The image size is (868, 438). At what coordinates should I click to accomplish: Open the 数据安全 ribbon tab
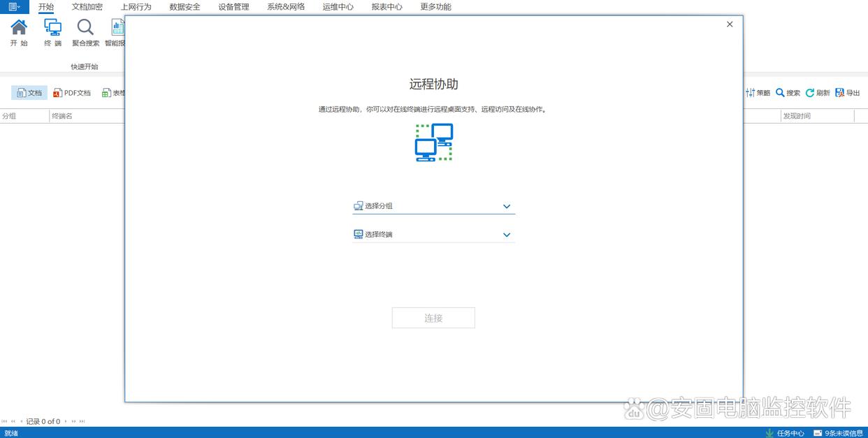(185, 7)
